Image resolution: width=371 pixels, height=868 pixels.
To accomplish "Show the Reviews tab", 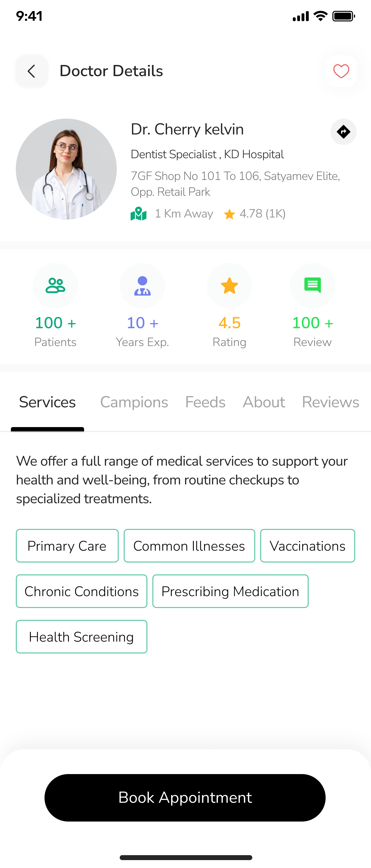I will (330, 402).
